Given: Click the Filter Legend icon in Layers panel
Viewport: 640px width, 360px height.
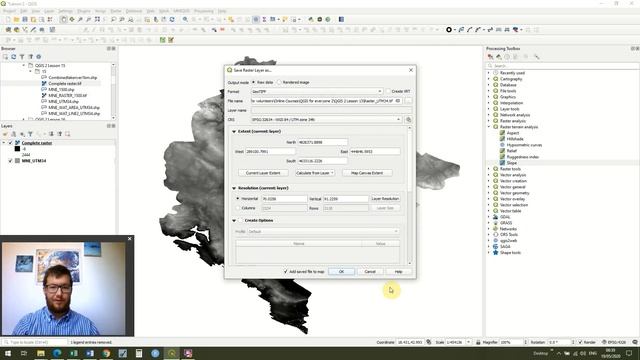Looking at the screenshot, I should click(30, 134).
